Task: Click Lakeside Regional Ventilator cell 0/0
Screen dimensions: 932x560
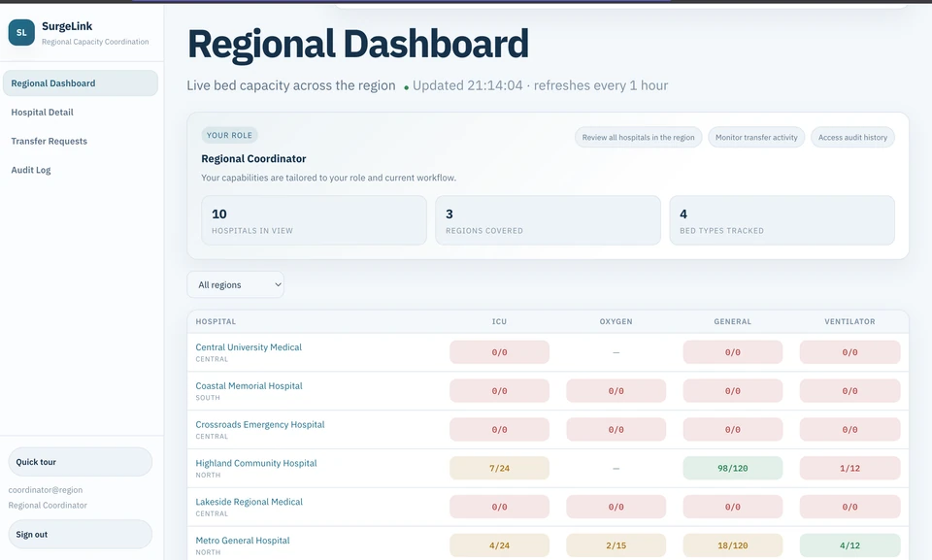Action: pyautogui.click(x=850, y=507)
